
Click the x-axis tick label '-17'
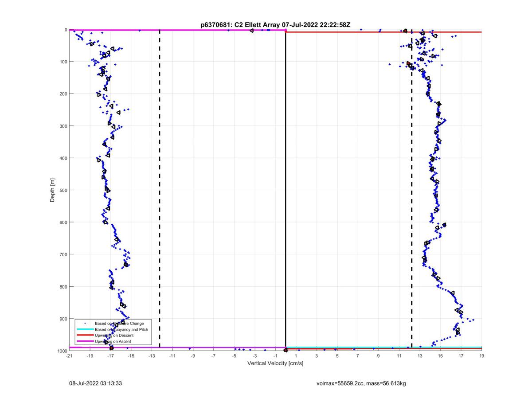110,356
